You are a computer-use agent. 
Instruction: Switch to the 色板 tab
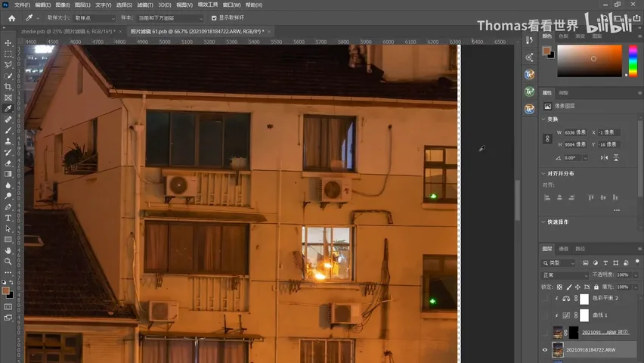[x=563, y=36]
